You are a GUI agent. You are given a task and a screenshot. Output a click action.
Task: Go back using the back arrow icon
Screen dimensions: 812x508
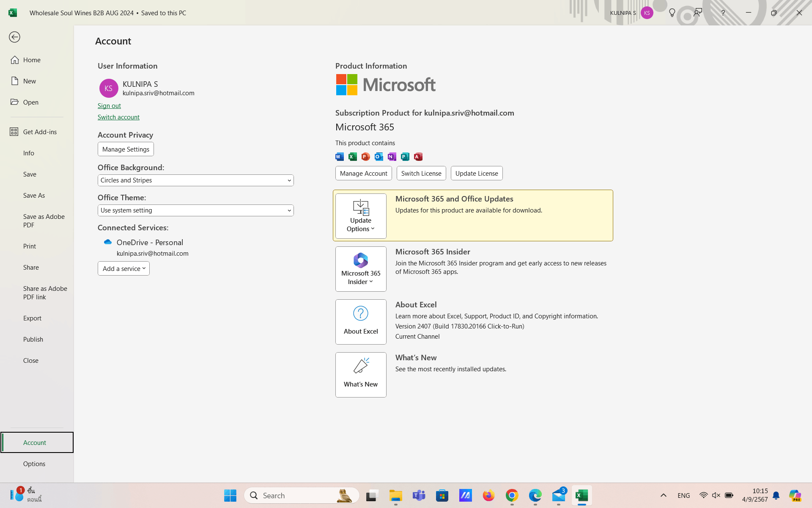(14, 37)
